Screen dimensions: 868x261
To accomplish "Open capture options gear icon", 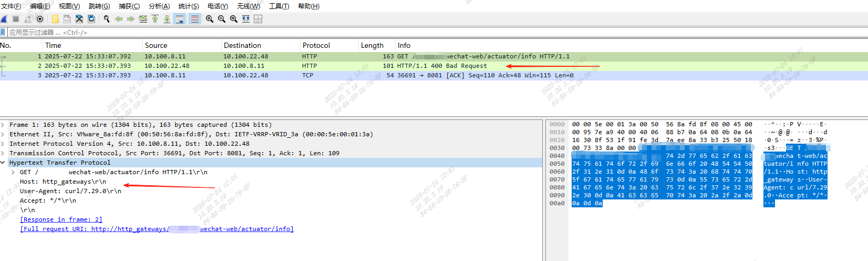I will tap(40, 19).
